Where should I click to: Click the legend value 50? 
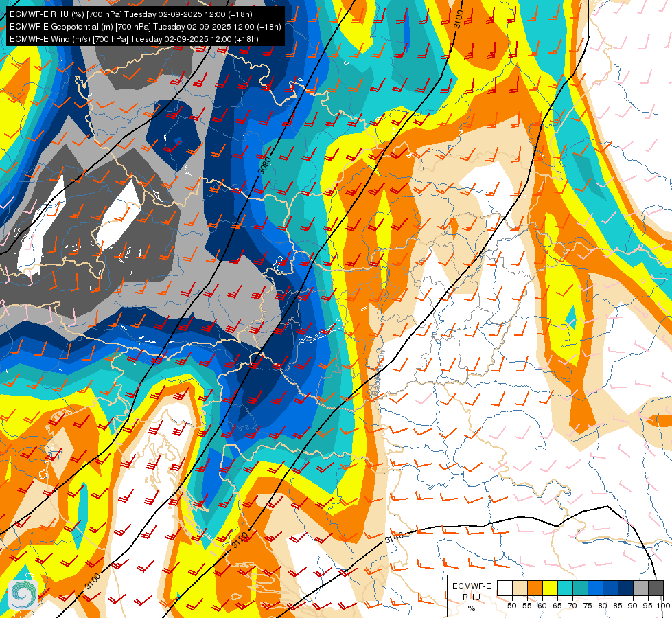pos(511,606)
